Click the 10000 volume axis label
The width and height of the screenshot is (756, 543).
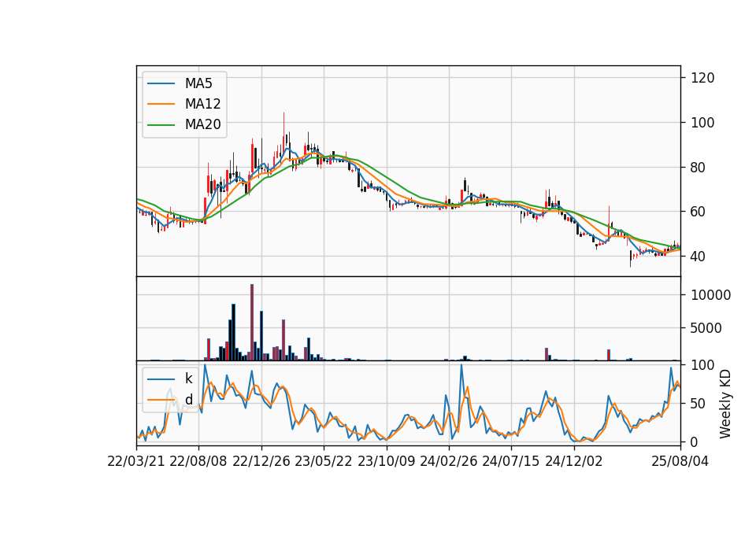710,295
